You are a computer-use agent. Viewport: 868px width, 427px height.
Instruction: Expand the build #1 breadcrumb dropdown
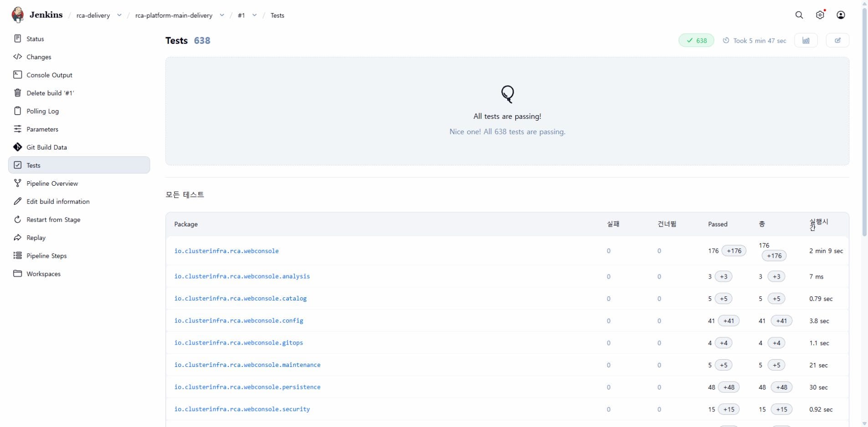click(254, 15)
